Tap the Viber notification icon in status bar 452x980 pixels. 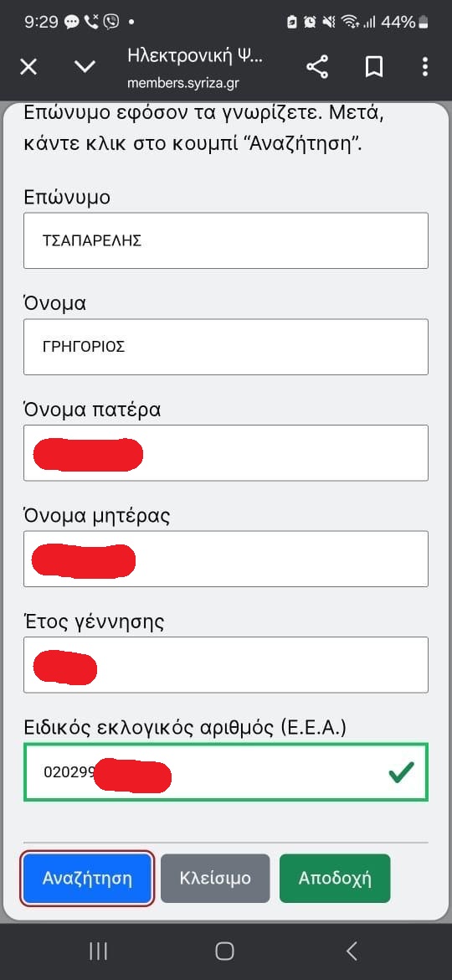coord(112,23)
